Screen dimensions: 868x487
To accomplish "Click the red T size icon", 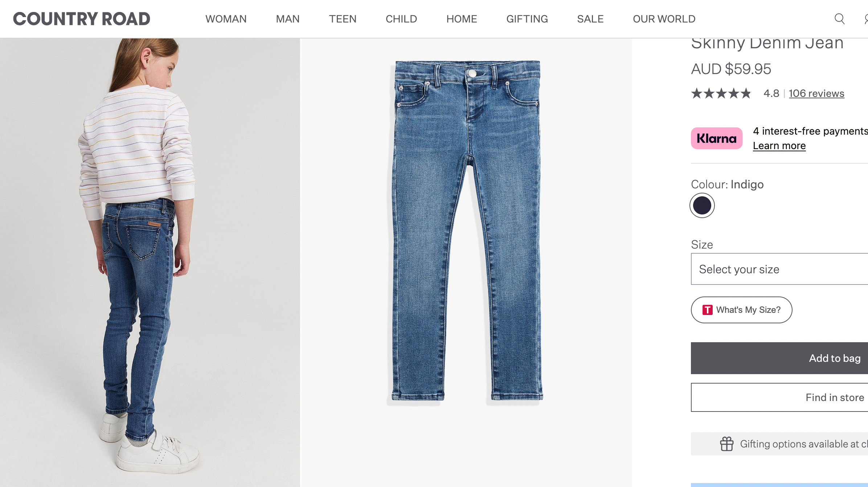I will point(707,310).
